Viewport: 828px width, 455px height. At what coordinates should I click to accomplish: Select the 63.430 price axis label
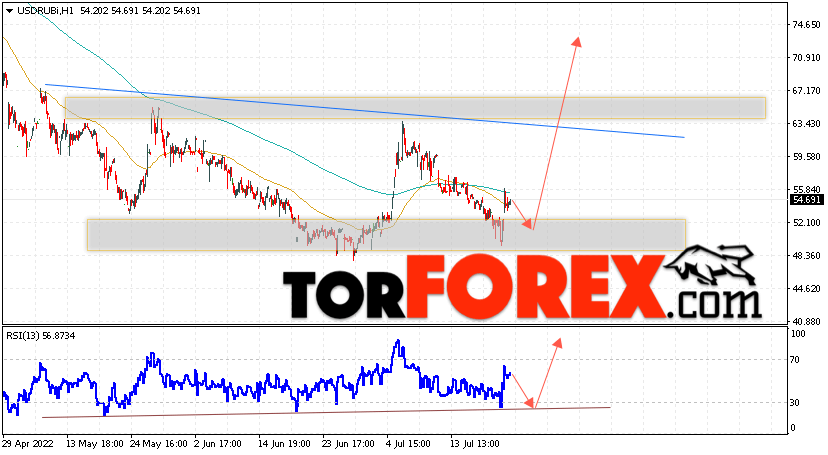pos(806,124)
